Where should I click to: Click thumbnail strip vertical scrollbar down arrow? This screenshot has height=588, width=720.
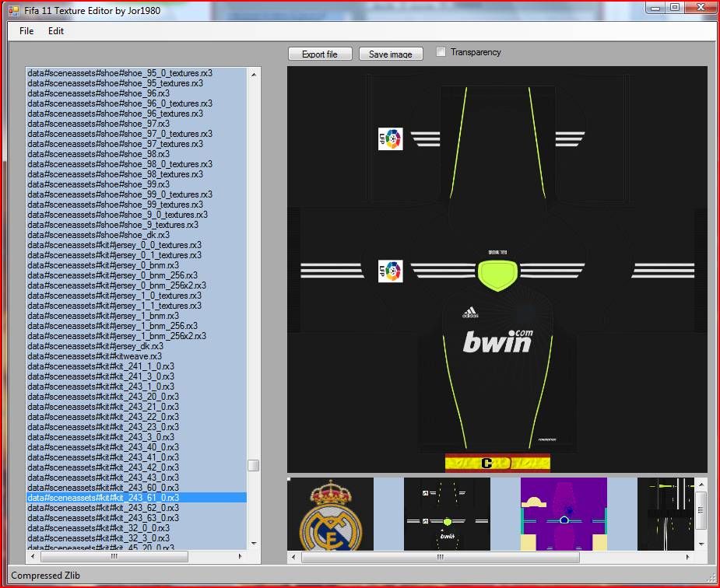tap(701, 544)
